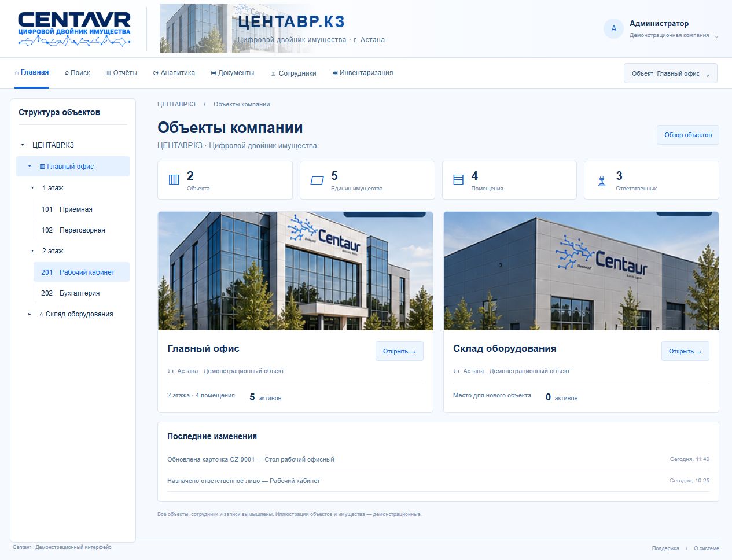Image resolution: width=732 pixels, height=560 pixels.
Task: Click the Administrator avatar circle
Action: (x=613, y=28)
